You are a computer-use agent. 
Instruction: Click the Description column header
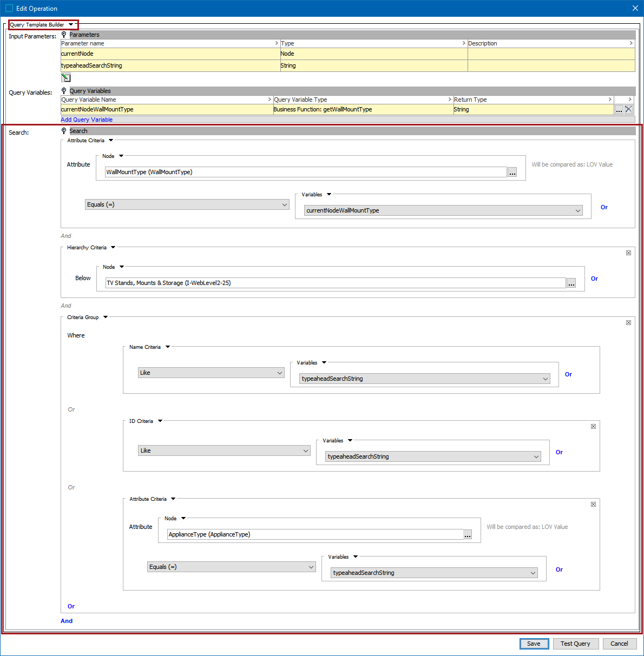tap(551, 43)
